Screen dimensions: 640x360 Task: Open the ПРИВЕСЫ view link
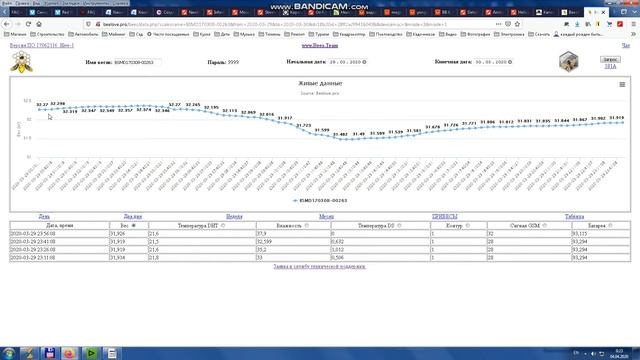tap(444, 216)
